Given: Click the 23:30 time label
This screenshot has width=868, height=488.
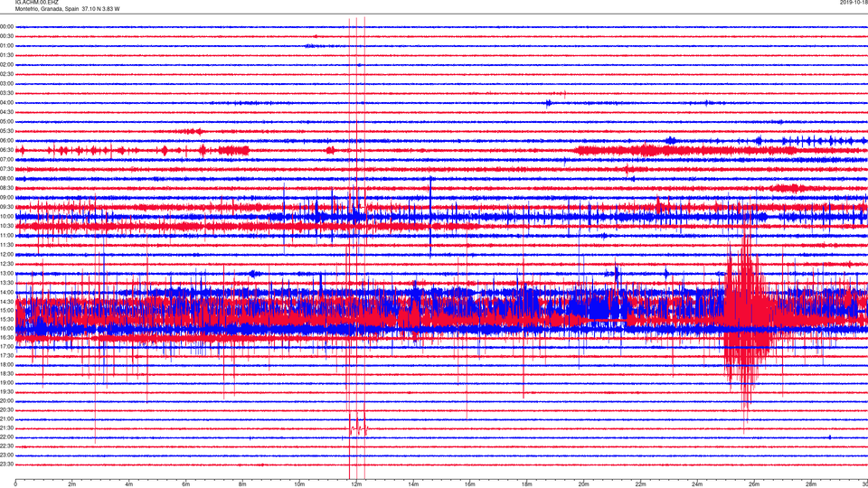Looking at the screenshot, I should point(7,465).
